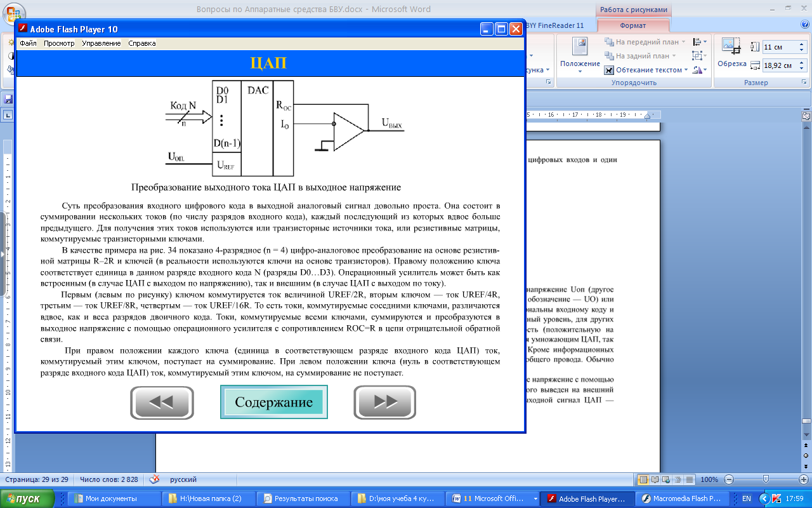The width and height of the screenshot is (812, 508).
Task: Click the previous page double-arrow button in Flash
Action: 162,402
